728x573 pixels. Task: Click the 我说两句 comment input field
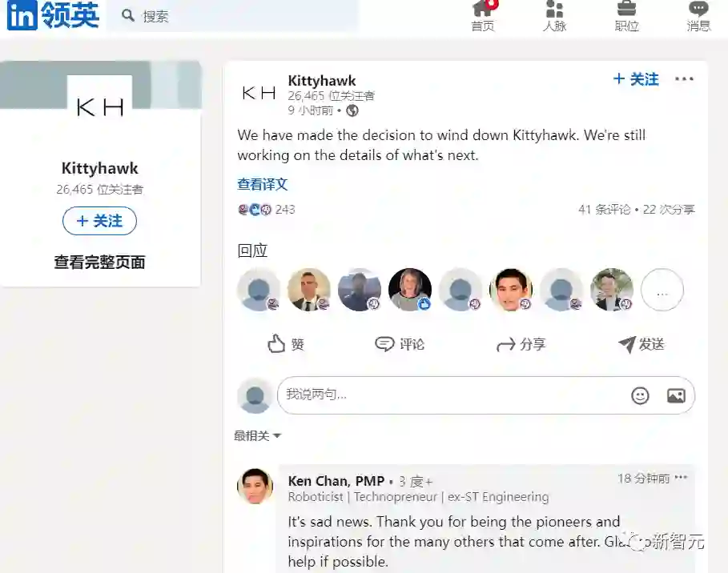[485, 395]
